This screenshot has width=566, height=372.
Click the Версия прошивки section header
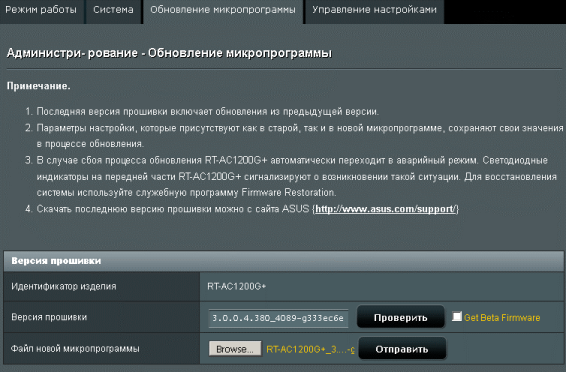[283, 261]
